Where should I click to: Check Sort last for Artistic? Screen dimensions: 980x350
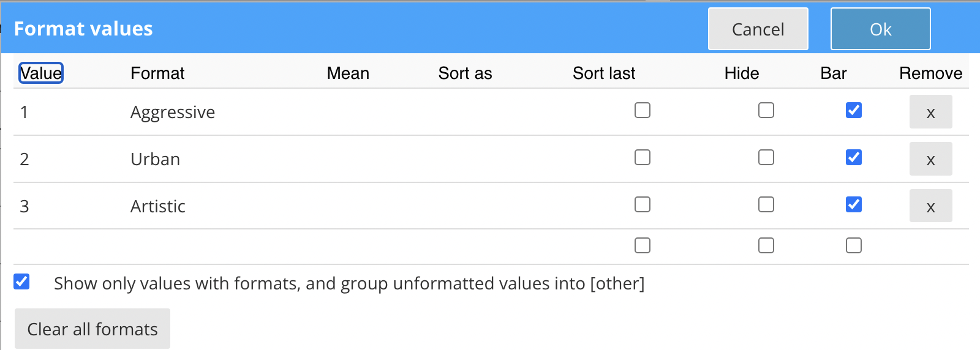642,204
